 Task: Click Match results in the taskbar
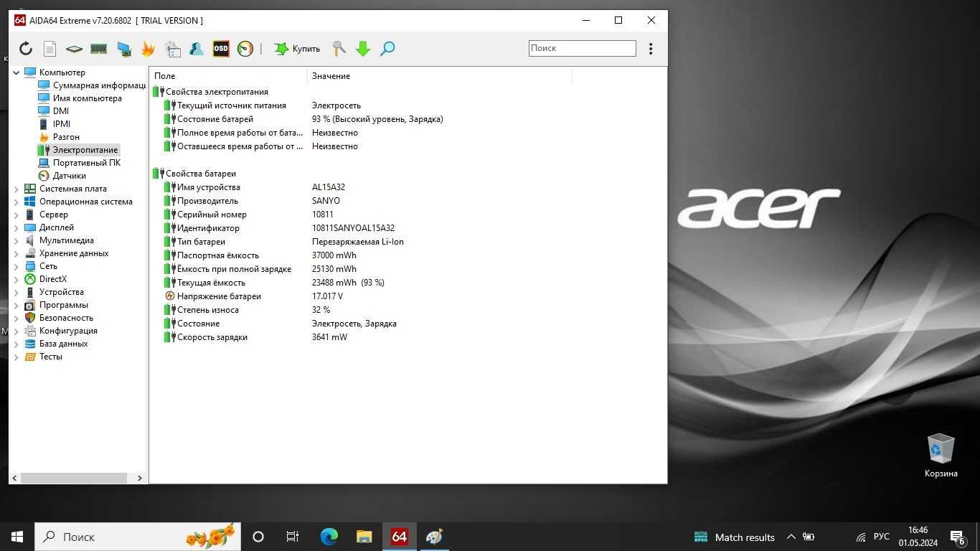(x=735, y=537)
